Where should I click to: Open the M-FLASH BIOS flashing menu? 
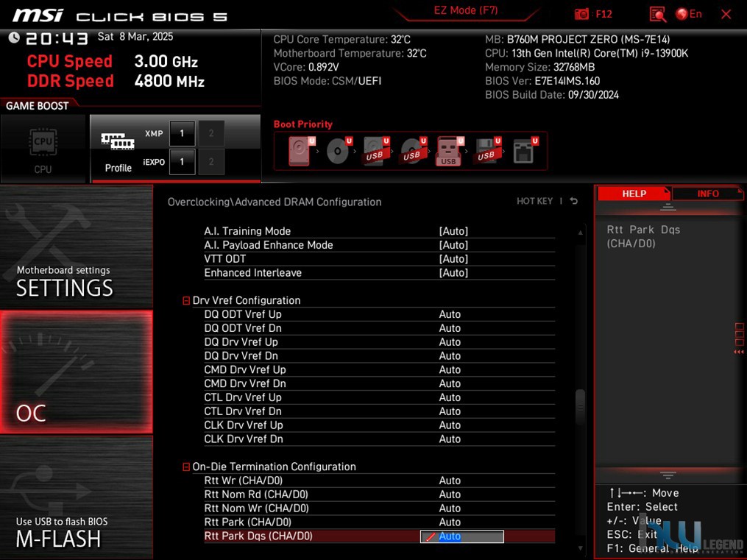(77, 497)
